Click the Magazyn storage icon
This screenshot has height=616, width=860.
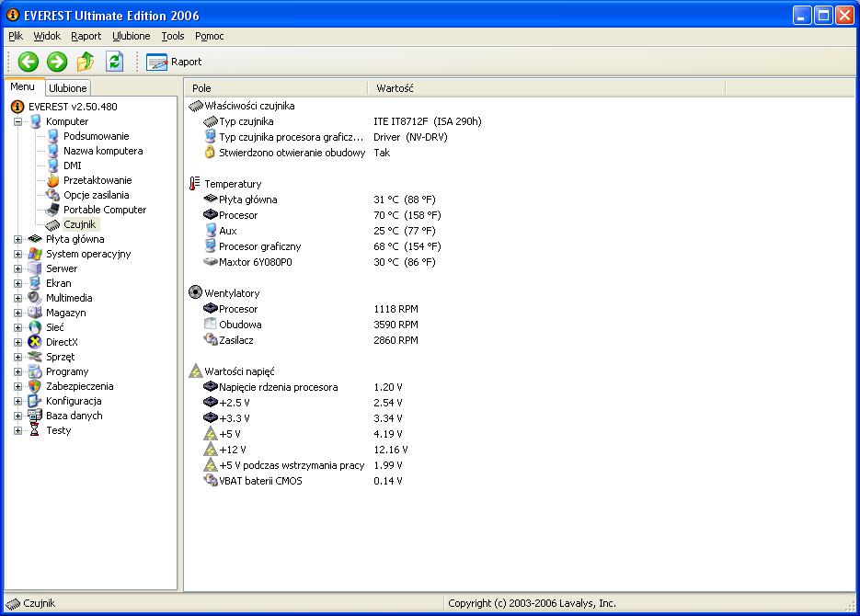tap(35, 313)
